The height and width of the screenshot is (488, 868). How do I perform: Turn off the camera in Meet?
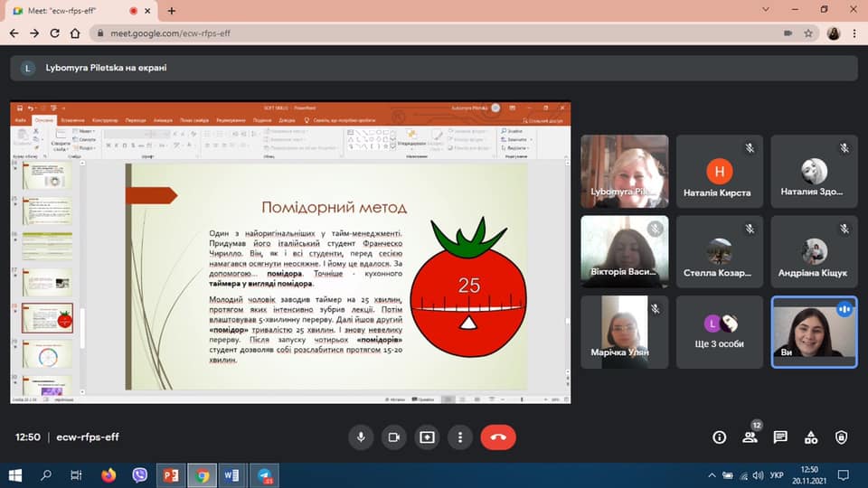(x=393, y=437)
